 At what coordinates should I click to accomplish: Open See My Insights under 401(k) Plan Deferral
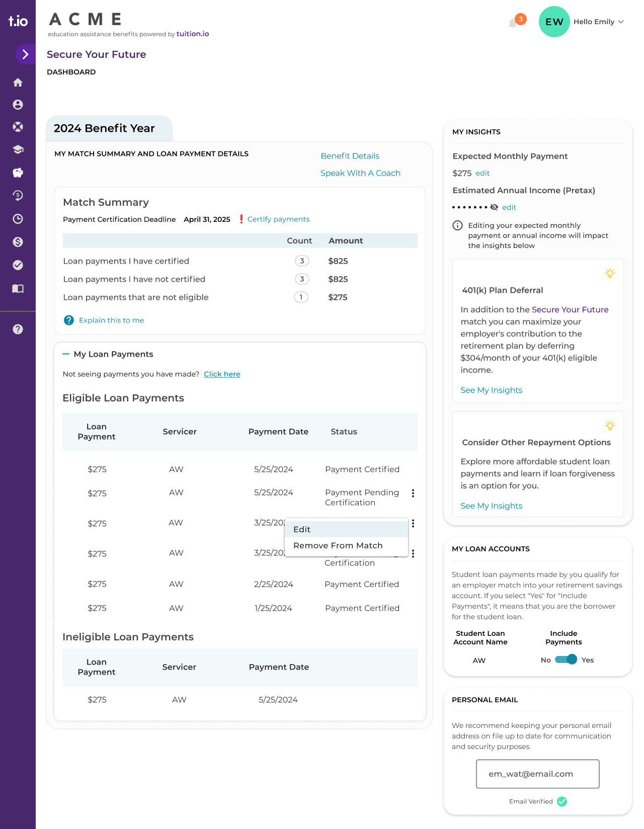pos(492,390)
